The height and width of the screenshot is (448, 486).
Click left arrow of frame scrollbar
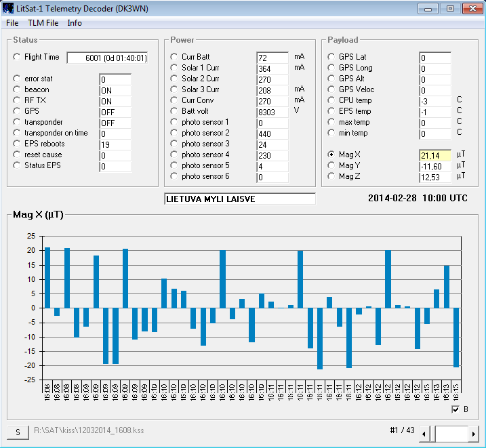(424, 433)
